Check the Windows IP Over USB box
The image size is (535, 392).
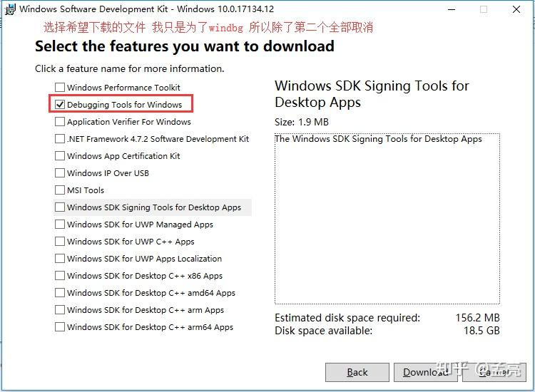tap(60, 173)
